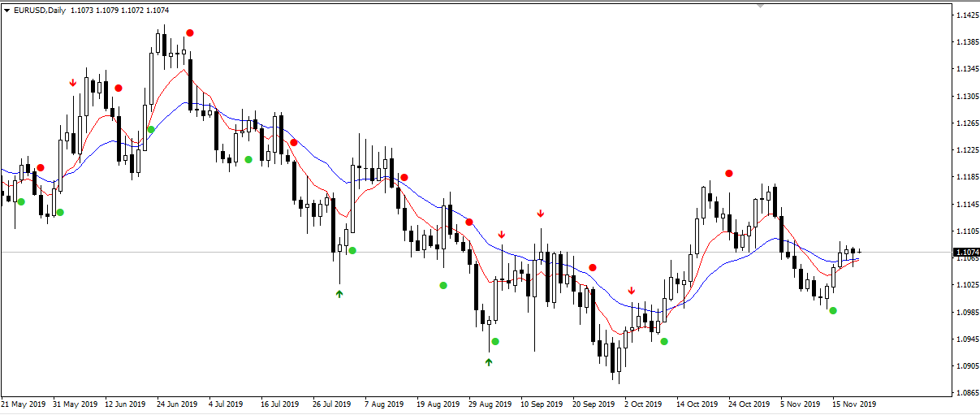Click the 1.1225 price axis label

(x=966, y=150)
